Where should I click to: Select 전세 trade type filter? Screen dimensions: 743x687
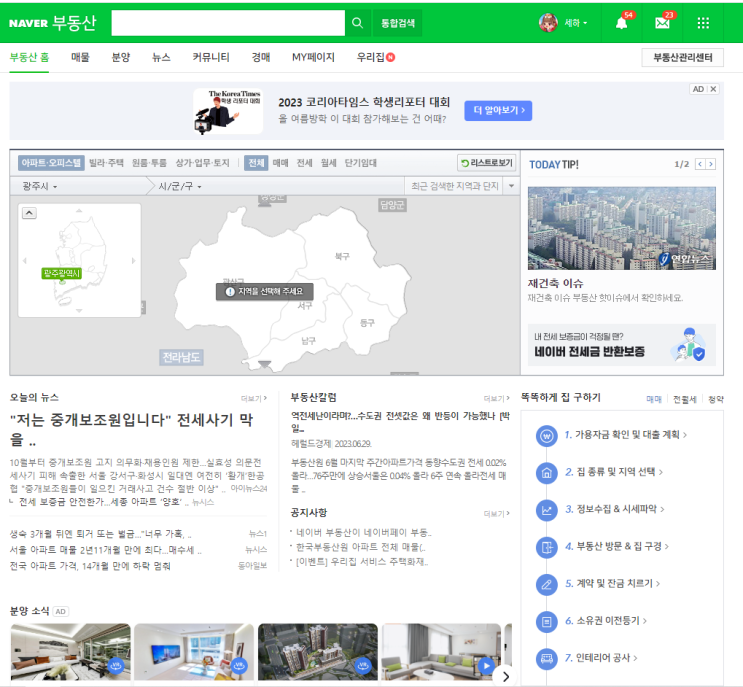tap(304, 163)
